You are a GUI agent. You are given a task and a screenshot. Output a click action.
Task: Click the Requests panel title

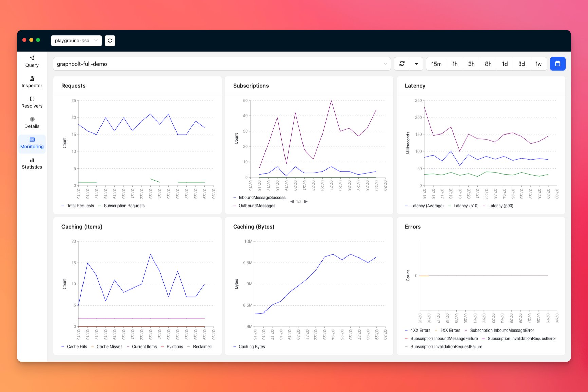click(73, 86)
